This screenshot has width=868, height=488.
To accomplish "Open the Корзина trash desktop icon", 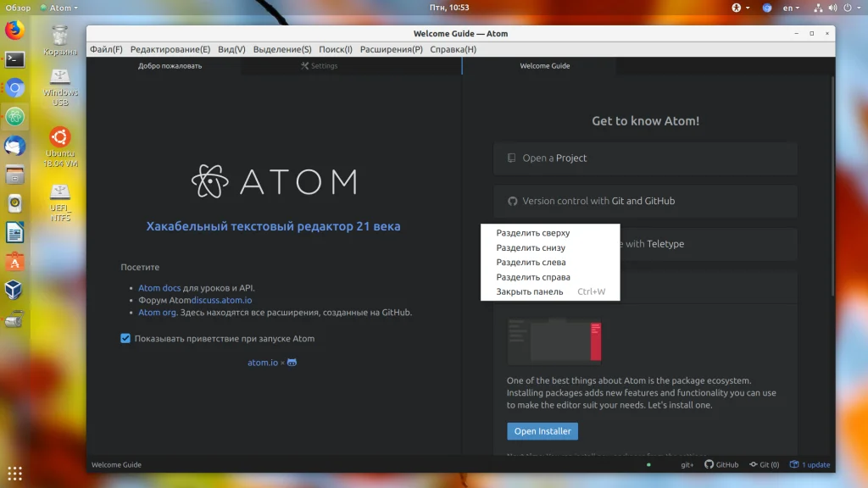I will (60, 40).
